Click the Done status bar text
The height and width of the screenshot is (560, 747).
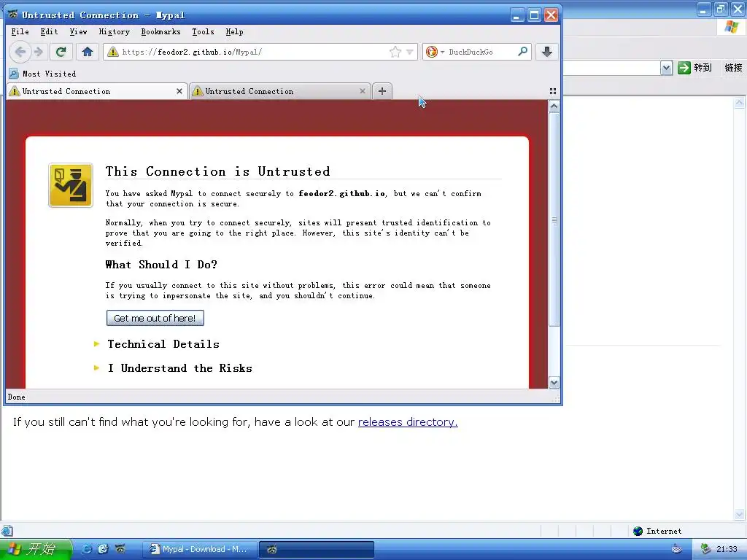pyautogui.click(x=16, y=397)
